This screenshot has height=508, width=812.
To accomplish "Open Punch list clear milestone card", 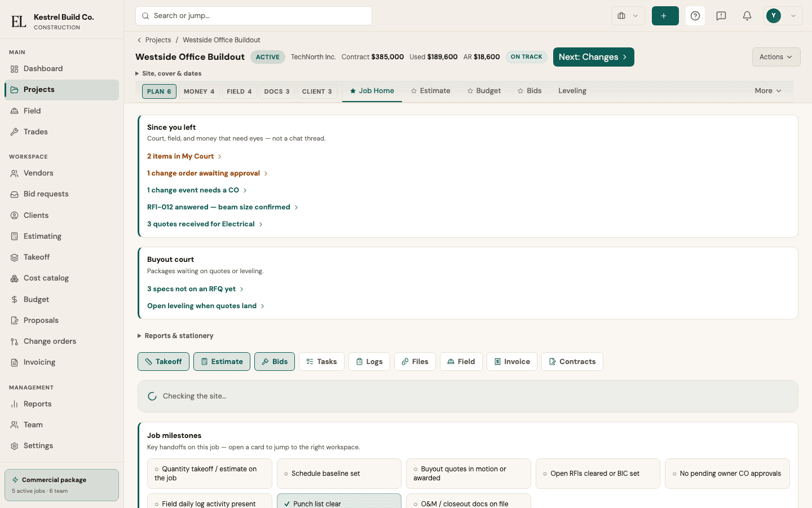I will (x=339, y=501).
